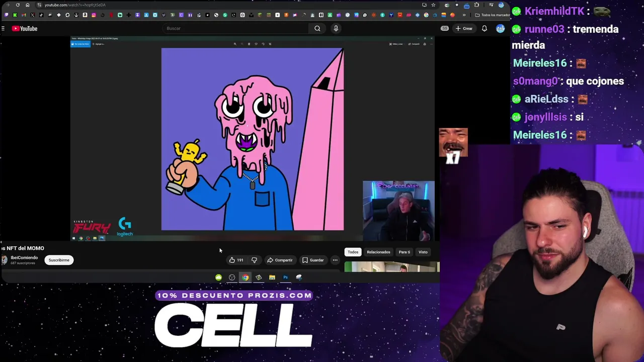Open the Crear upload menu
The width and height of the screenshot is (644, 362).
(x=464, y=29)
